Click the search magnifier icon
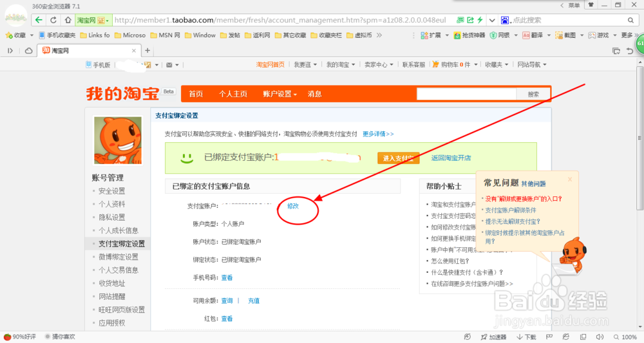Screen dimensions: 644x343 (630, 20)
